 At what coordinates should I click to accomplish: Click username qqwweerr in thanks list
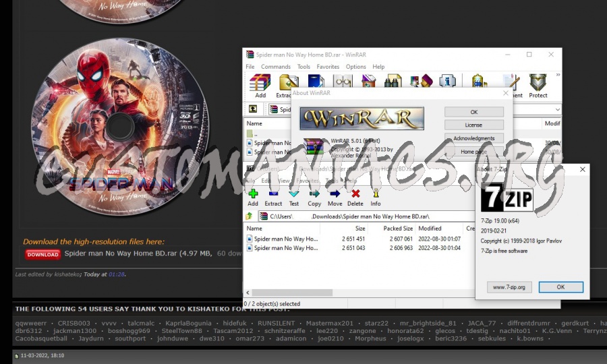pyautogui.click(x=31, y=323)
